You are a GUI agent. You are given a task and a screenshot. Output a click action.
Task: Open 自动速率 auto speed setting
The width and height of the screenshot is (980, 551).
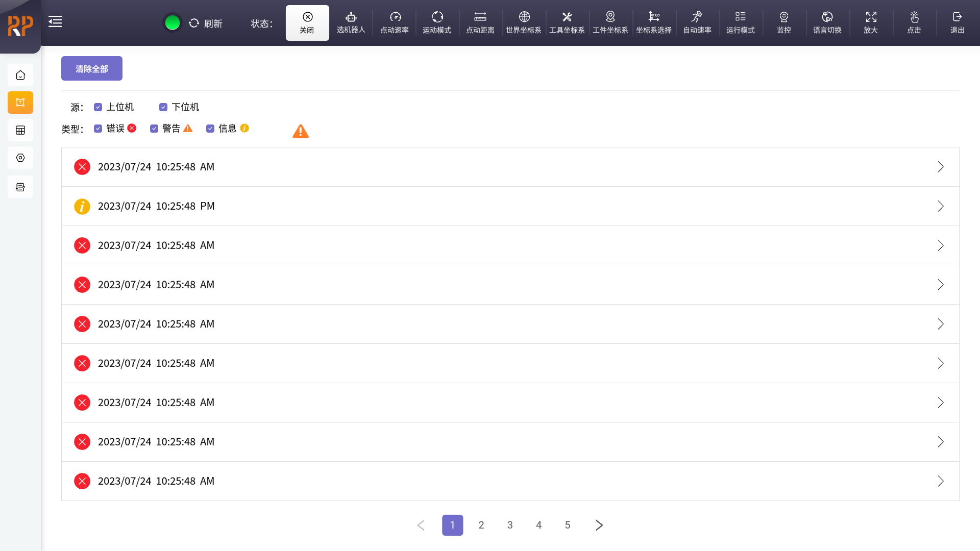tap(697, 23)
